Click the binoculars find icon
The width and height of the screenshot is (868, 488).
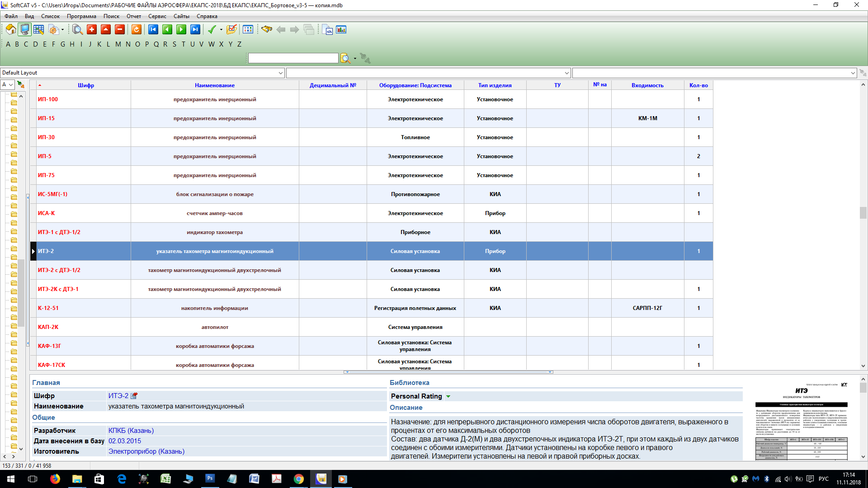(x=267, y=30)
